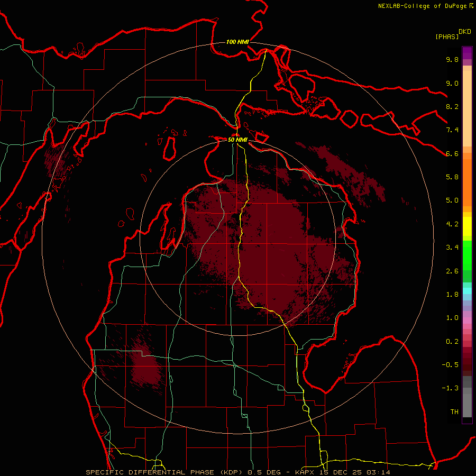Select the 2.6 value on the scale

(x=452, y=271)
